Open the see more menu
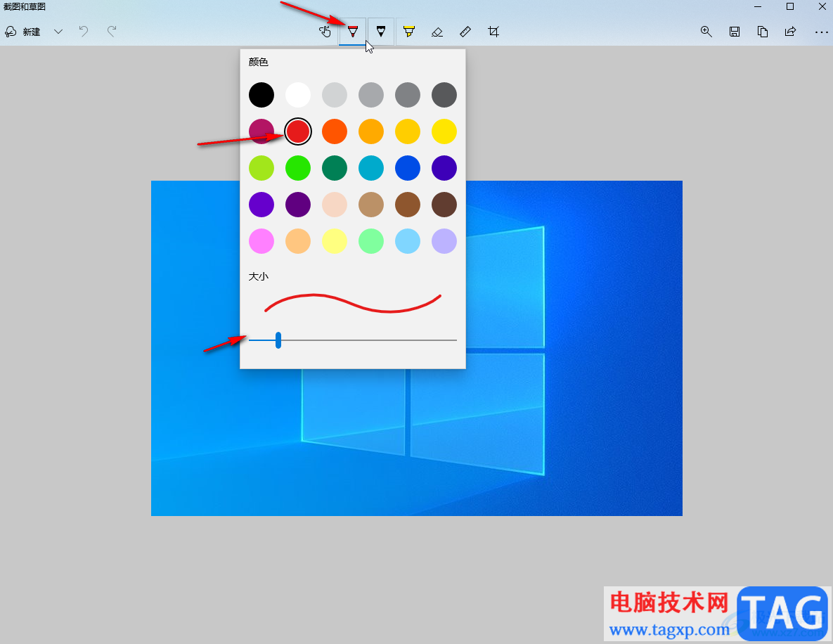 click(x=821, y=32)
